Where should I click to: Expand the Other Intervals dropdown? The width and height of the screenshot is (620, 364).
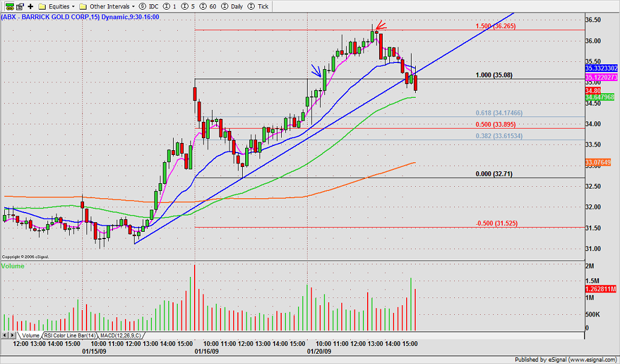click(x=107, y=7)
